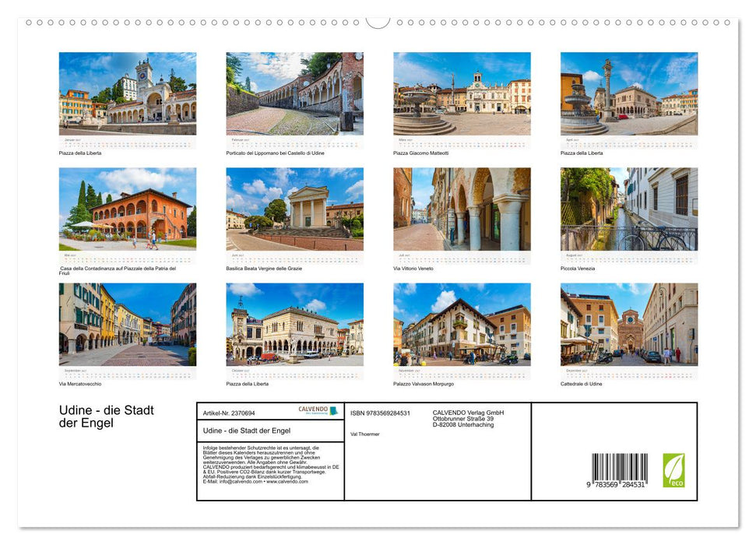Click the Dezember mini calendar strip
The image size is (756, 545).
point(629,373)
